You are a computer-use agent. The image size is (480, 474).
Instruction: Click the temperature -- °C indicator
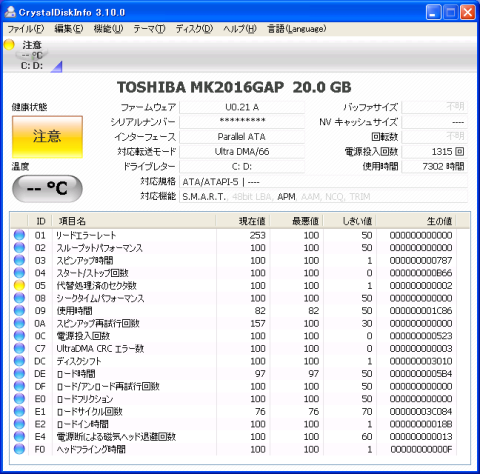click(x=47, y=188)
